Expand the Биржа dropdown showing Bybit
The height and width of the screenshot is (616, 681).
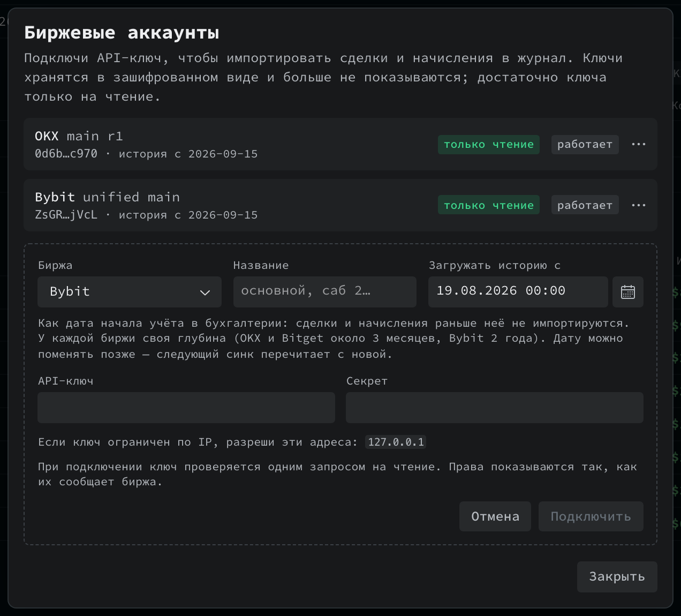(130, 292)
